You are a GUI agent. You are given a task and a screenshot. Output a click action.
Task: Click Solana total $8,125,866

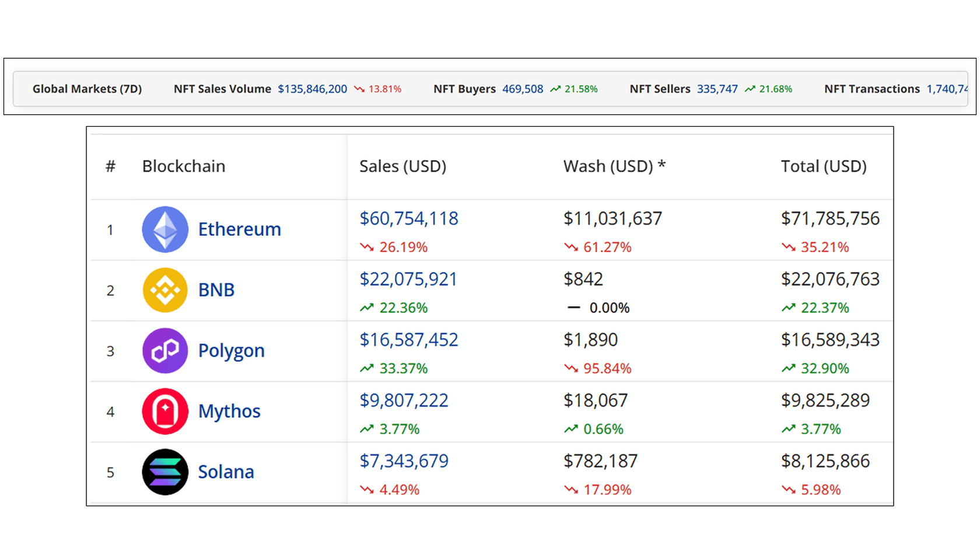[825, 462]
